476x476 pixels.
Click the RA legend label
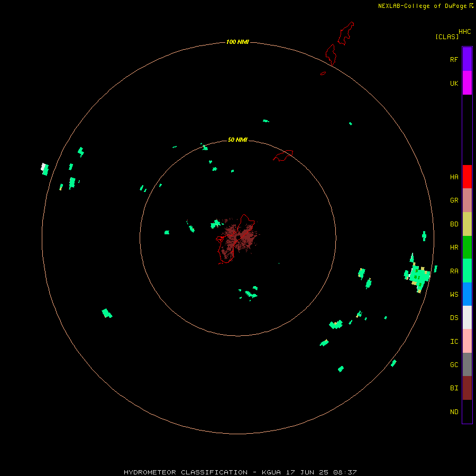[454, 271]
